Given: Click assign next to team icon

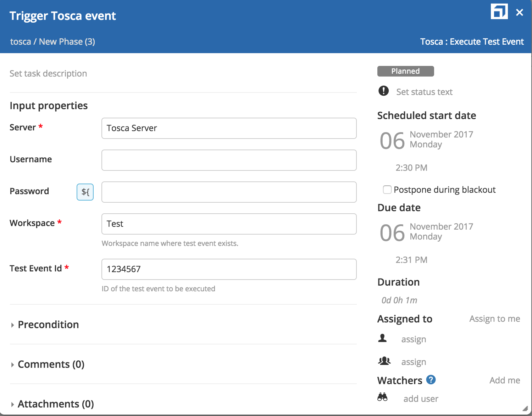Looking at the screenshot, I should [414, 362].
